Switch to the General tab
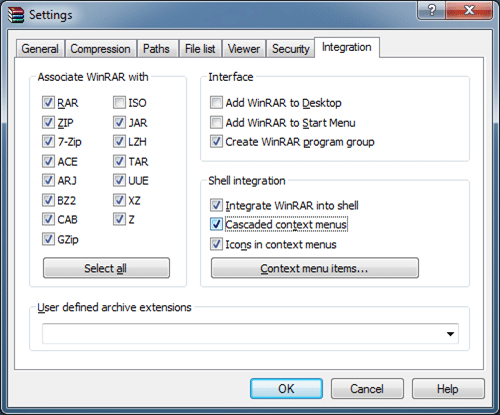500x415 pixels. tap(40, 49)
